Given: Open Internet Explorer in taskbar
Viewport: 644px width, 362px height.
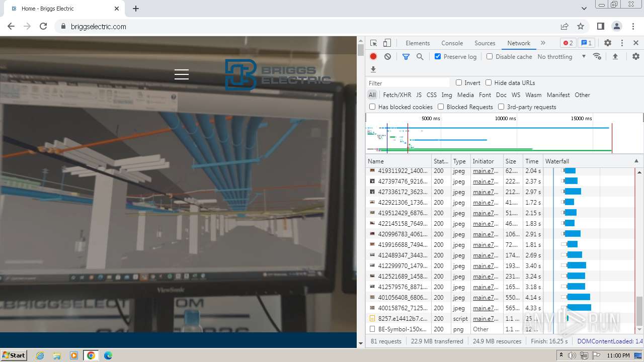Looking at the screenshot, I should point(40,355).
